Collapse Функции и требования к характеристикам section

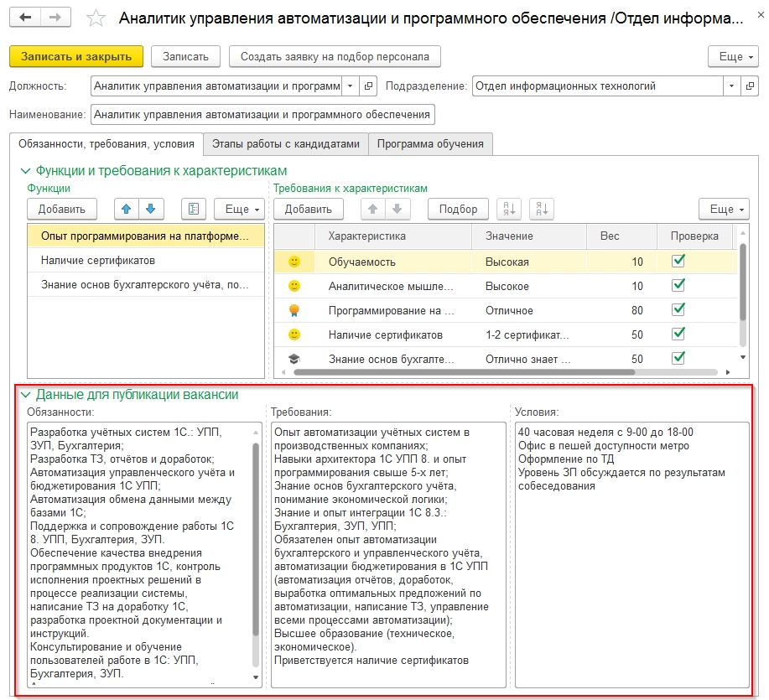[x=25, y=171]
